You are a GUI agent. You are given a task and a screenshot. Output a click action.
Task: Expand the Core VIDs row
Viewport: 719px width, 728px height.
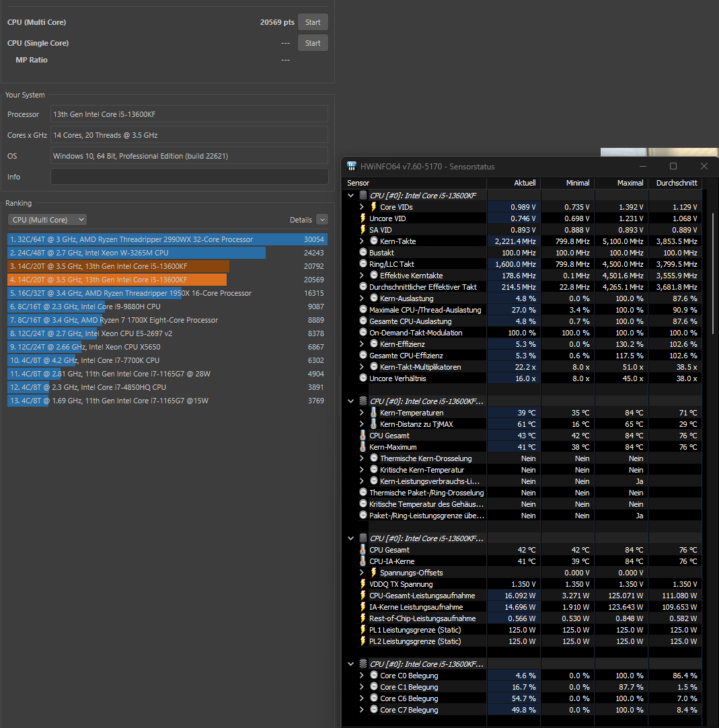point(362,207)
